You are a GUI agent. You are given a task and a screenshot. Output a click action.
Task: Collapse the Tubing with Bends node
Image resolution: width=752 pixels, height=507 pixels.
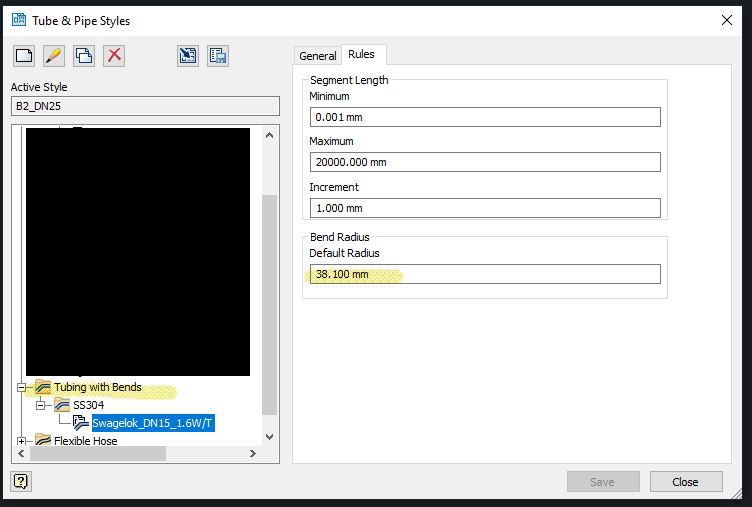tap(22, 387)
